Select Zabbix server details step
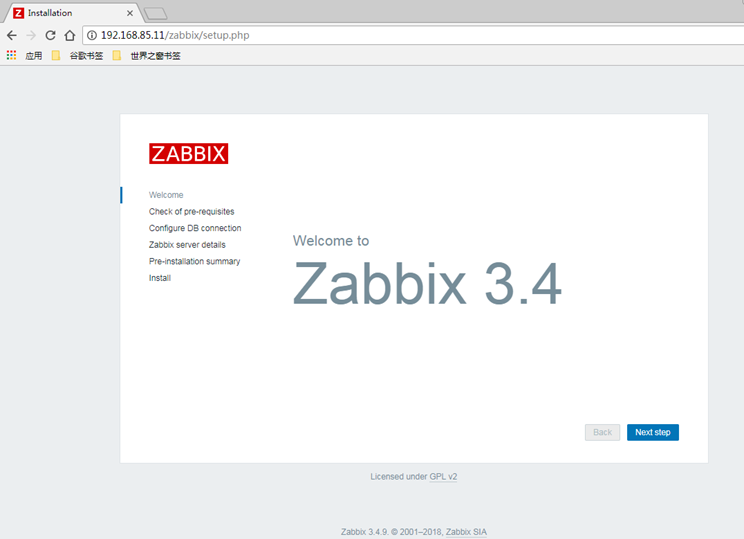The image size is (744, 539). coord(187,245)
